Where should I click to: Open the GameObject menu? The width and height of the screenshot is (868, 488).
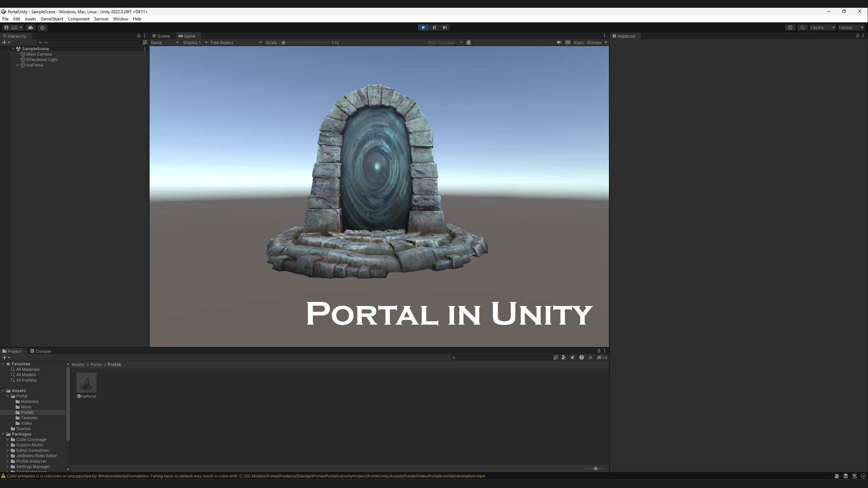tap(52, 19)
